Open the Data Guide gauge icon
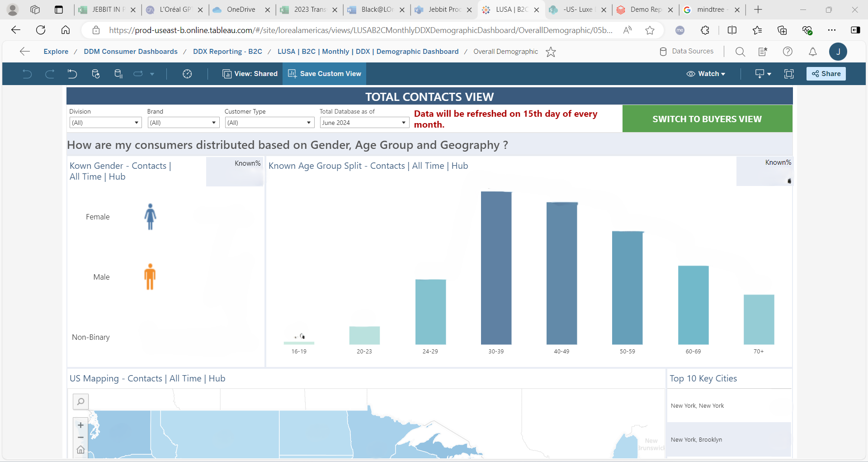 click(187, 74)
